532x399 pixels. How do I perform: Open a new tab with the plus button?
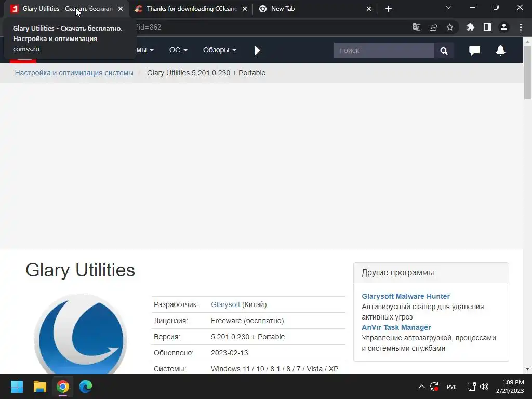389,9
